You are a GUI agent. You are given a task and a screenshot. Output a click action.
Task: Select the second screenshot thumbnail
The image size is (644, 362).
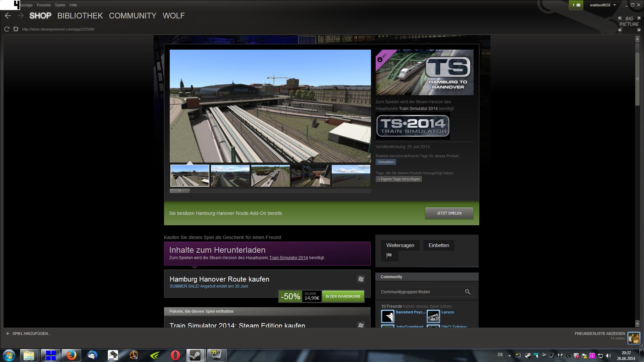pos(230,176)
